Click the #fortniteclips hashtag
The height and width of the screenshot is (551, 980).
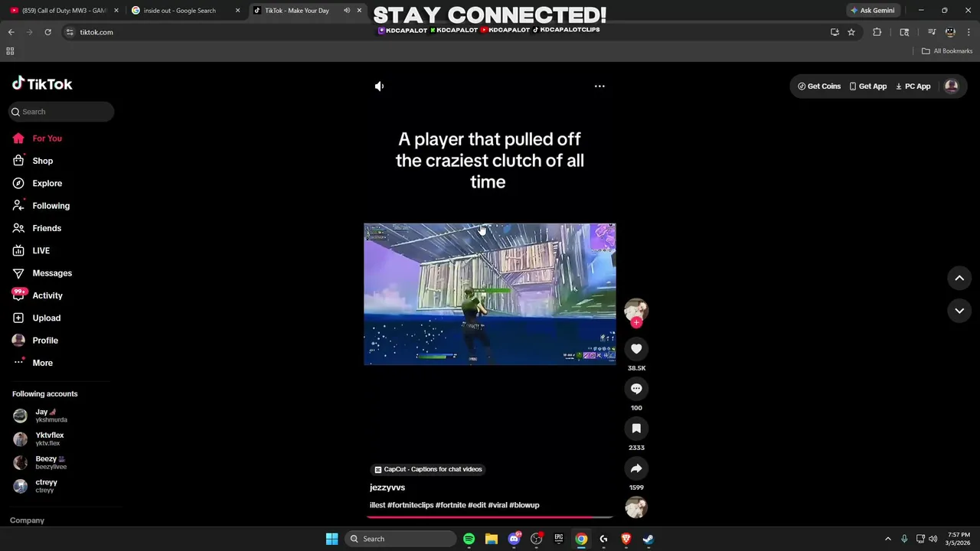[410, 505]
